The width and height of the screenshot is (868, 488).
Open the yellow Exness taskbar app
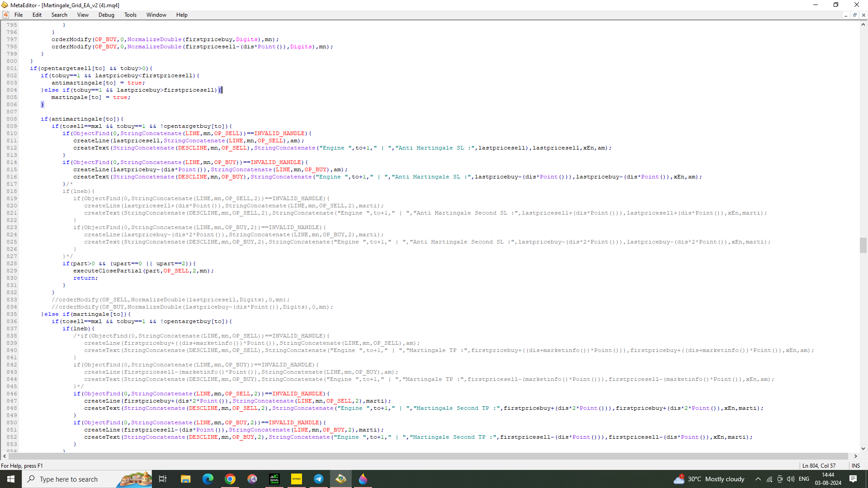click(297, 479)
